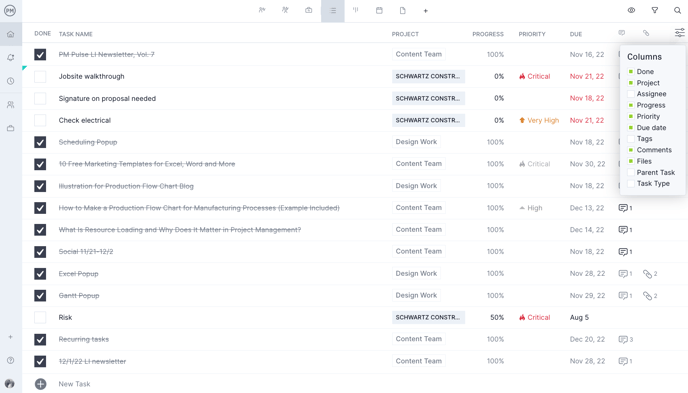Open Critical priority dropdown for Risk task
Viewport: 688px width, 393px height.
[535, 318]
